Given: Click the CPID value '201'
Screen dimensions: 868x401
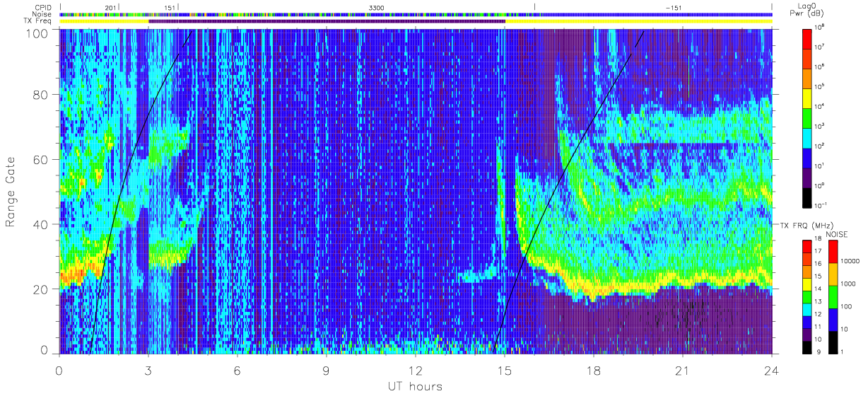Looking at the screenshot, I should [x=110, y=7].
